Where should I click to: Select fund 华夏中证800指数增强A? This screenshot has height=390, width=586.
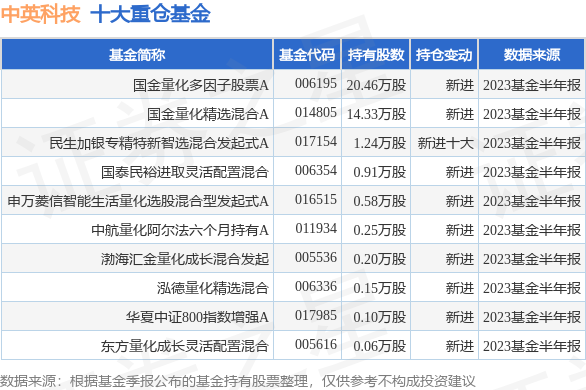tap(197, 317)
